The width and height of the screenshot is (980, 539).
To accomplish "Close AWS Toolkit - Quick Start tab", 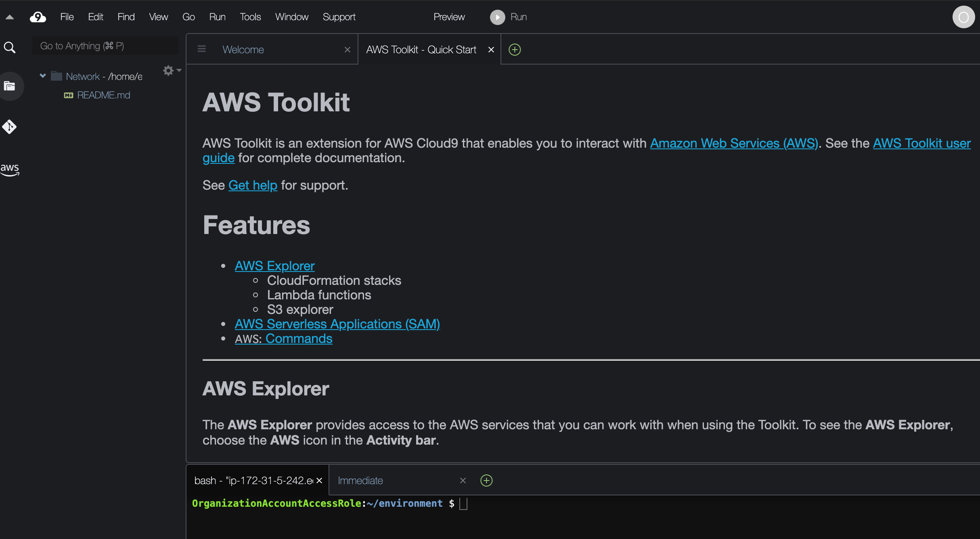I will point(491,50).
